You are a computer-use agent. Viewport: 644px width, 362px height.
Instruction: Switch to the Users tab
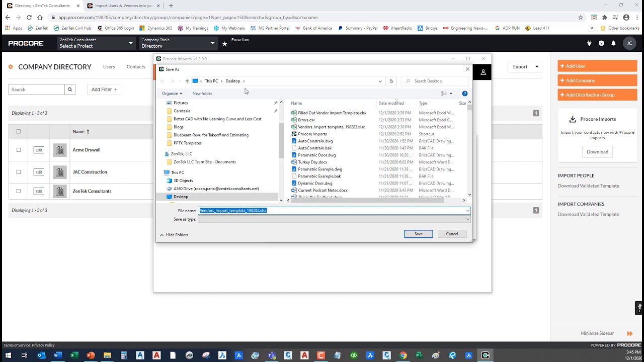coord(109,67)
